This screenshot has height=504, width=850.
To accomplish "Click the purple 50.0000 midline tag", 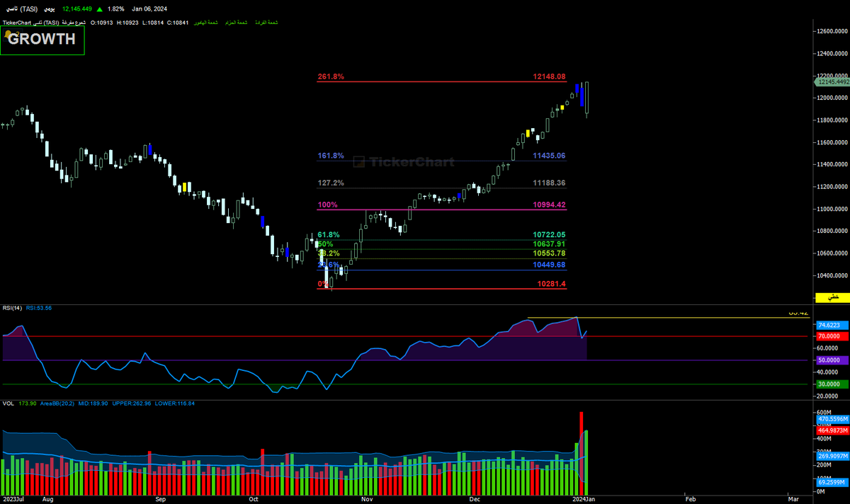I will [832, 360].
